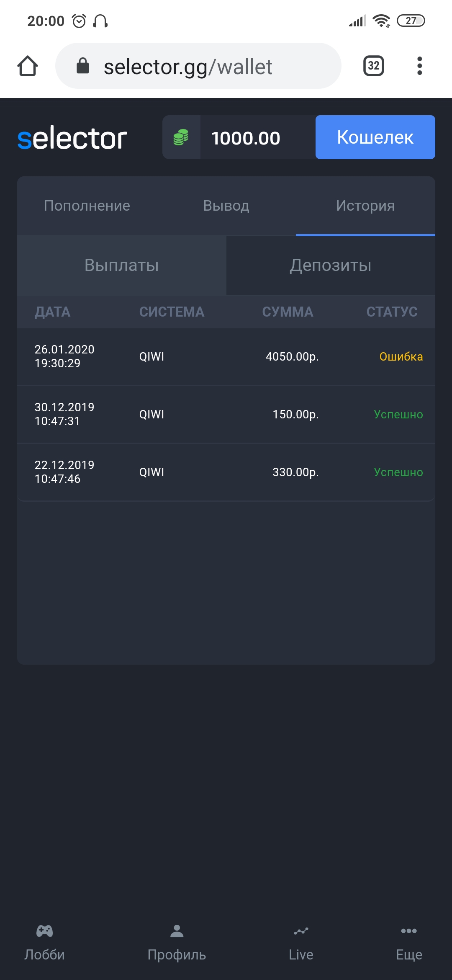Image resolution: width=452 pixels, height=980 pixels.
Task: Show the Выплаты history list
Action: coord(122,265)
